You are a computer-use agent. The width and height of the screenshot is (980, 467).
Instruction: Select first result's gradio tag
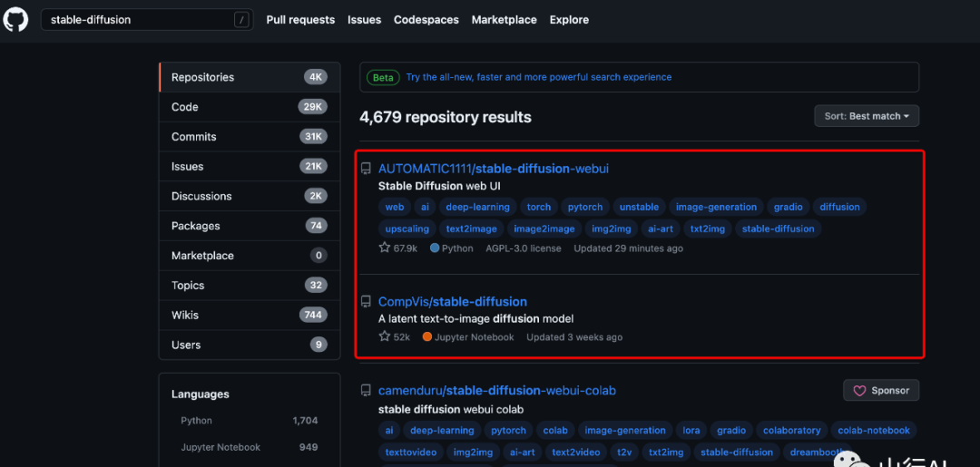[x=789, y=208]
